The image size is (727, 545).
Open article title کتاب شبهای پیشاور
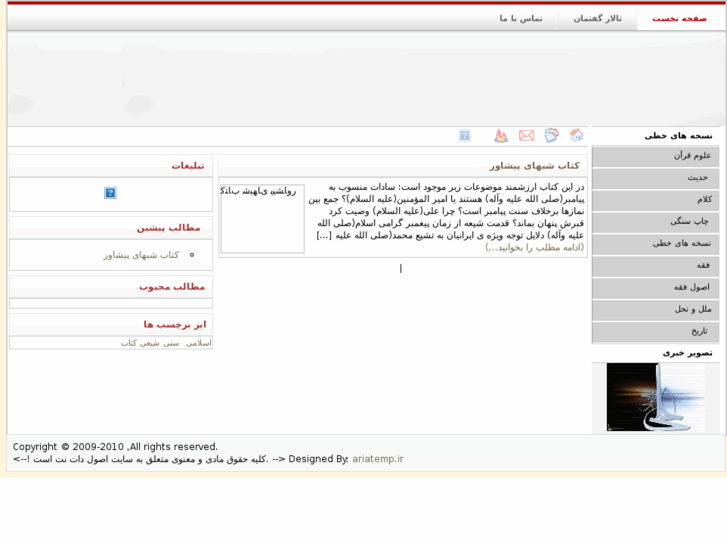534,165
